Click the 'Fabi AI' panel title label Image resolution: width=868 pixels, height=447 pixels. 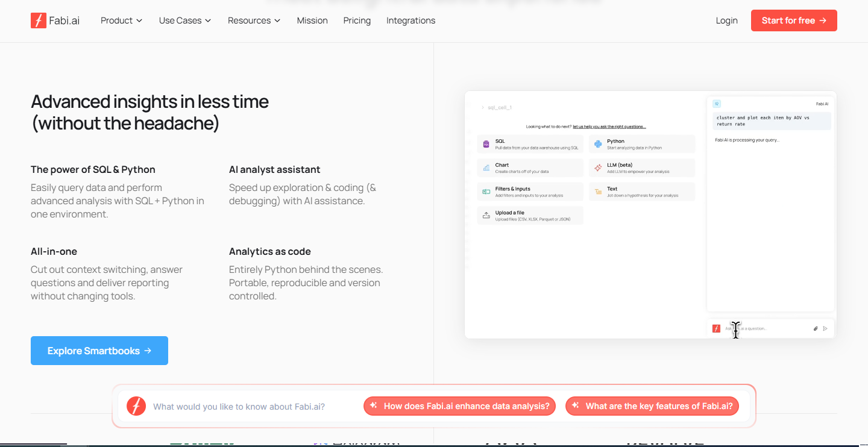(x=822, y=104)
